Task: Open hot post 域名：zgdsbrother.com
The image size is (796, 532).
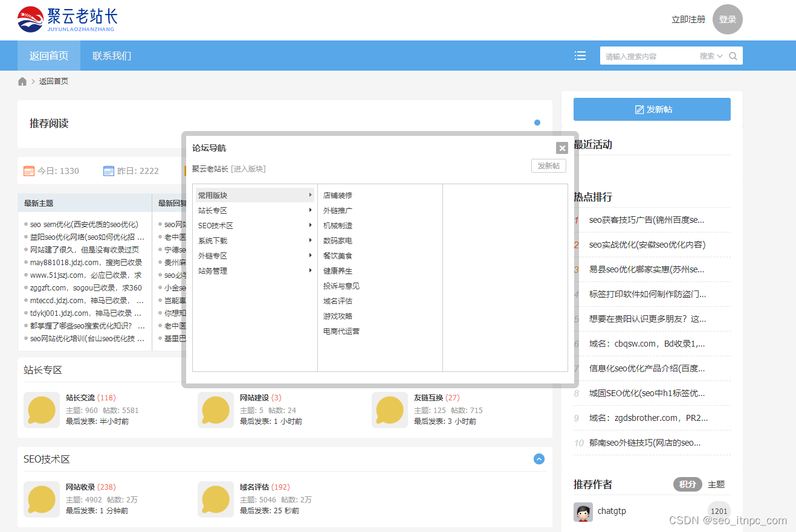Action: pyautogui.click(x=649, y=418)
